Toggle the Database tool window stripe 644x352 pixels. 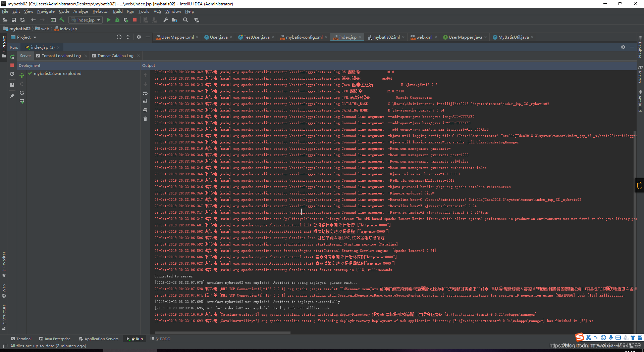coord(640,47)
